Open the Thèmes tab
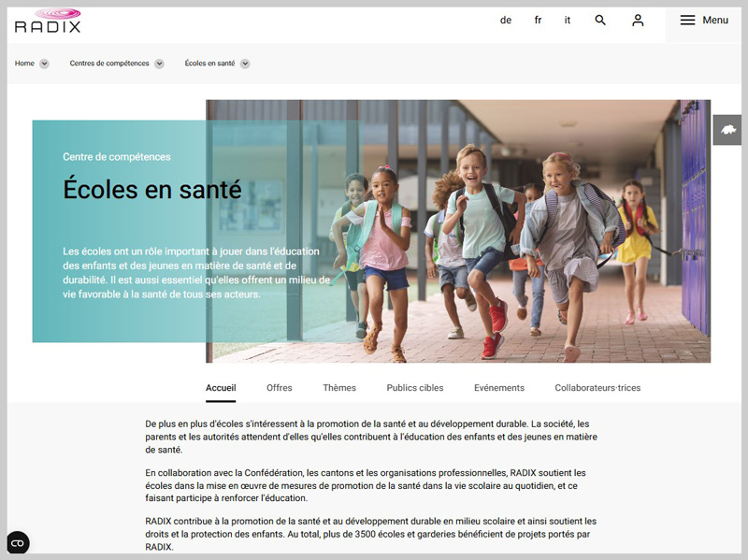The image size is (748, 560). pyautogui.click(x=339, y=388)
